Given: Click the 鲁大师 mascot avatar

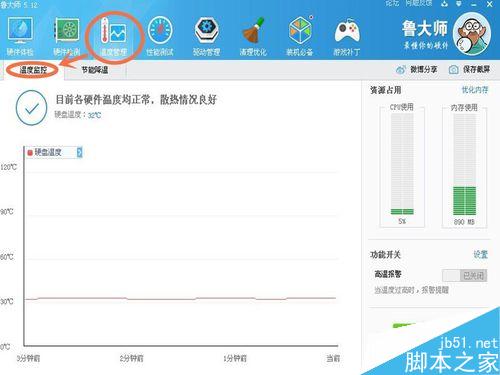Looking at the screenshot, I should click(x=472, y=34).
